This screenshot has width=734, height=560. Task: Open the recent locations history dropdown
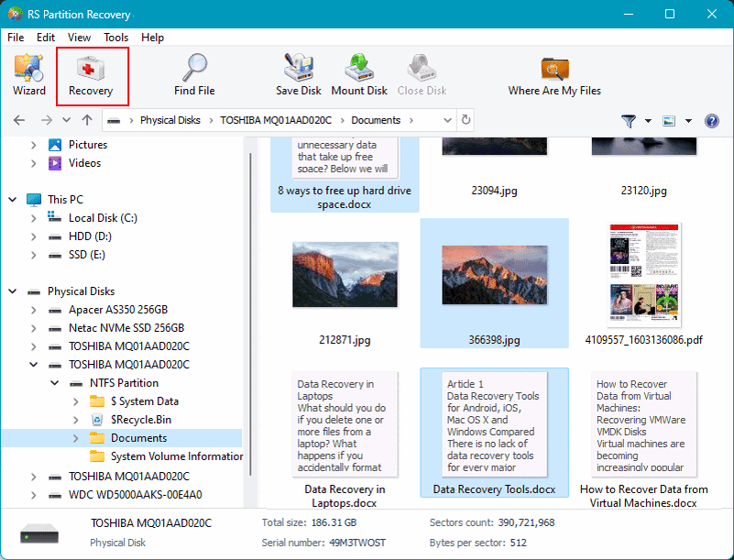[67, 120]
